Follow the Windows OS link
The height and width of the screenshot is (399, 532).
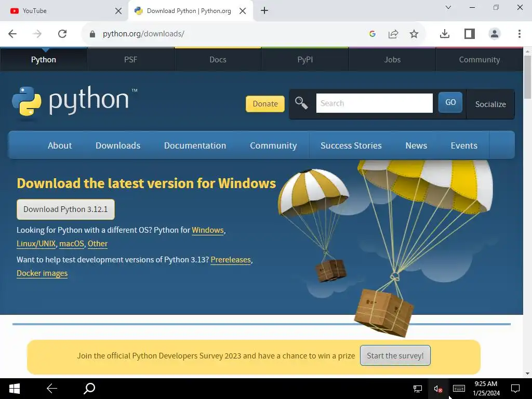click(x=208, y=230)
